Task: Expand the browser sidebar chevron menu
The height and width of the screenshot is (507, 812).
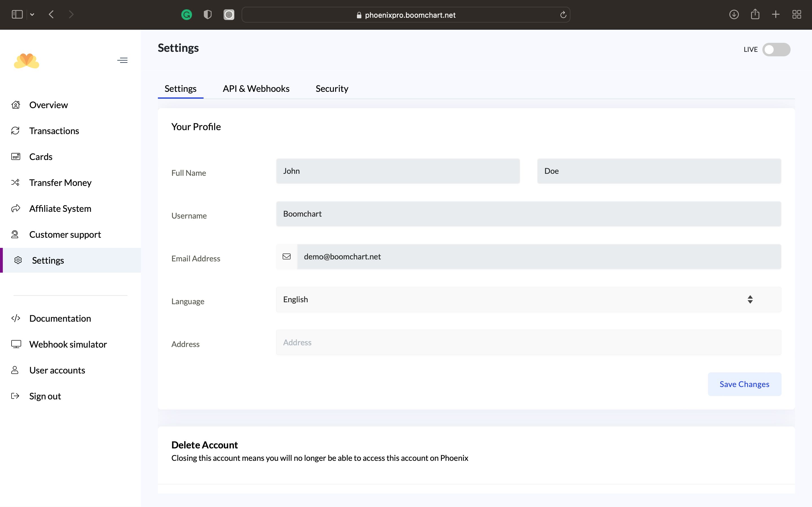Action: pyautogui.click(x=32, y=15)
